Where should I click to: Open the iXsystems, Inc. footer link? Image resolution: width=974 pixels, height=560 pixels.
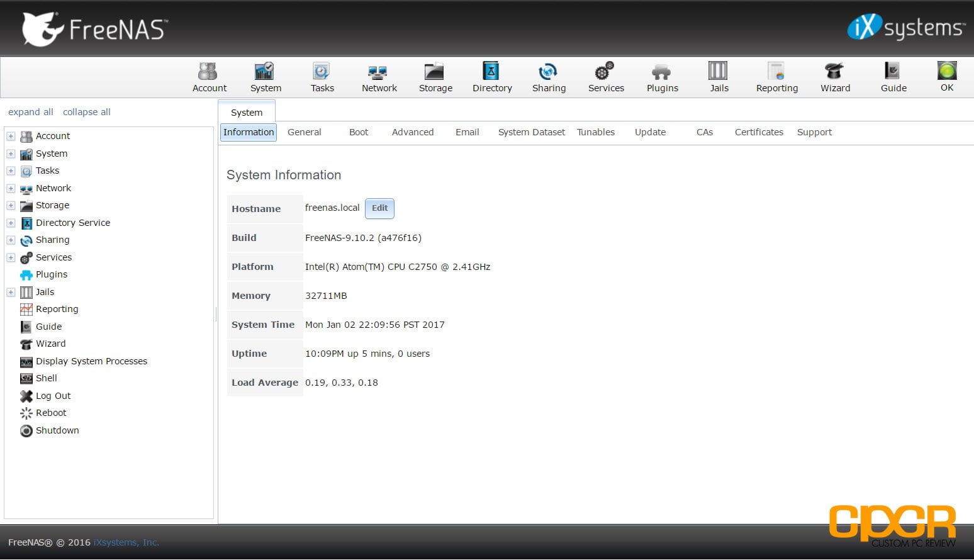click(x=126, y=542)
